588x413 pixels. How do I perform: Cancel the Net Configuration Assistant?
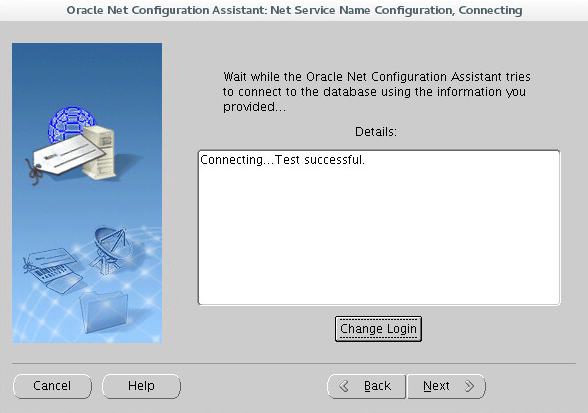coord(52,386)
